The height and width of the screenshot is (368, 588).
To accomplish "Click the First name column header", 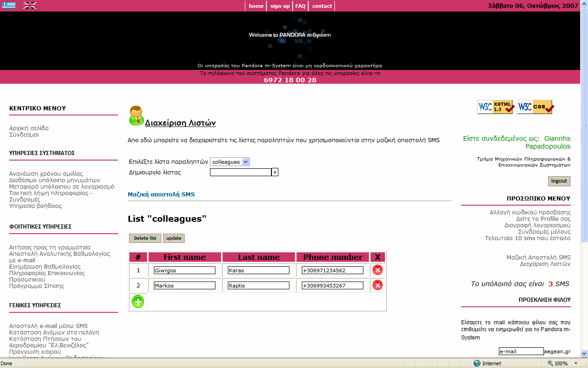I will click(x=185, y=257).
